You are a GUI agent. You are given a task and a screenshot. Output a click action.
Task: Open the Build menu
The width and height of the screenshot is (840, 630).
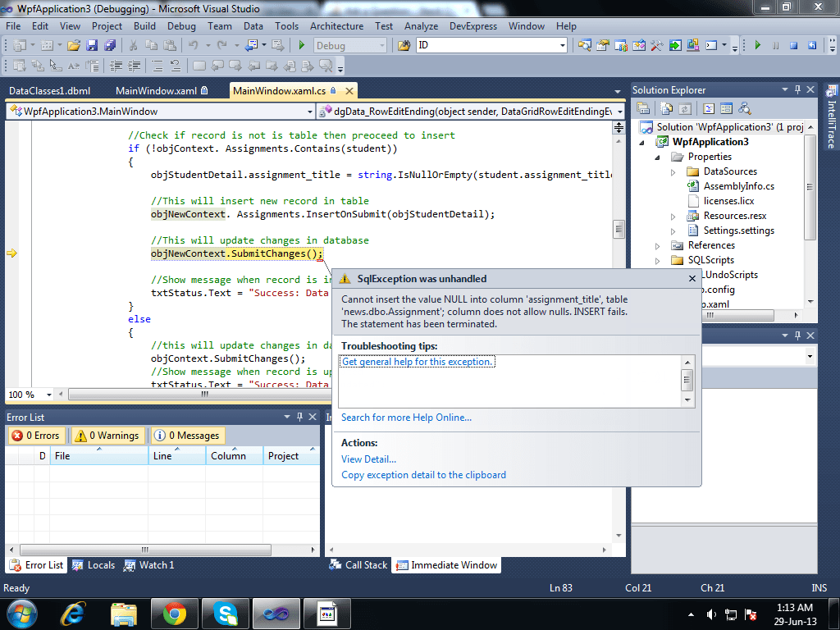pyautogui.click(x=144, y=25)
